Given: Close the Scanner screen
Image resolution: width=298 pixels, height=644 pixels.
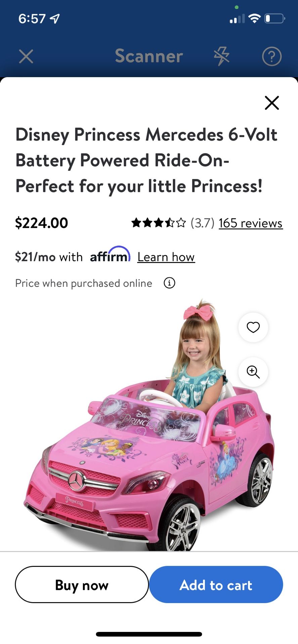Looking at the screenshot, I should 26,56.
